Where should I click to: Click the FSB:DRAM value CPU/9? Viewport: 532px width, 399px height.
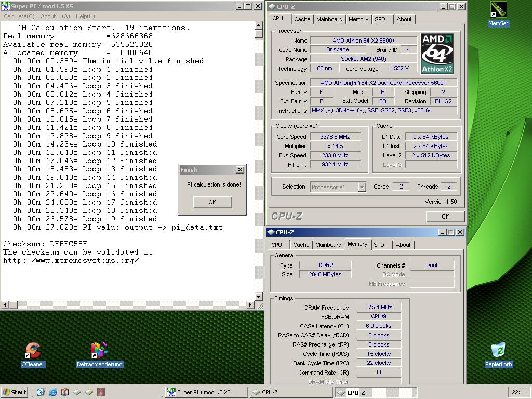(379, 316)
